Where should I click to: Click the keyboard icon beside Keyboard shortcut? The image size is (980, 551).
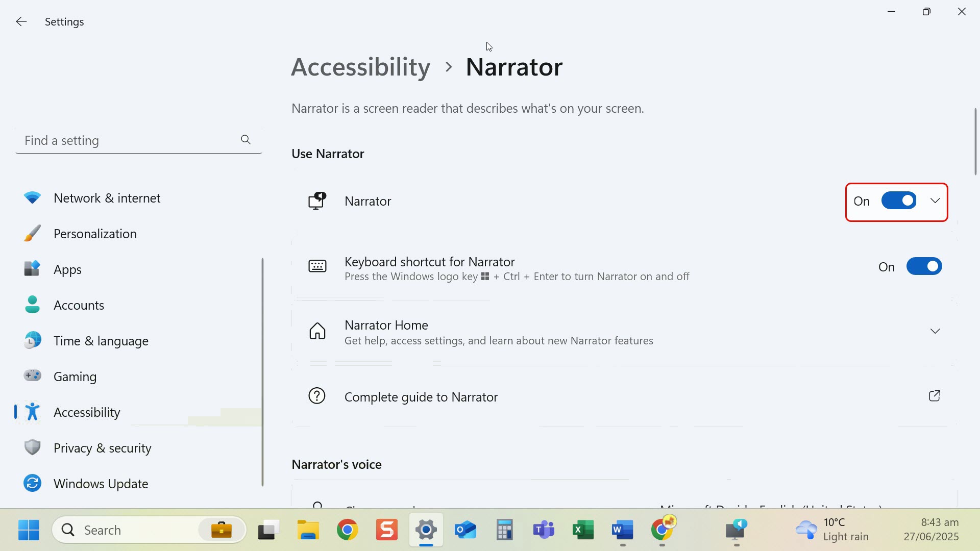coord(317,266)
